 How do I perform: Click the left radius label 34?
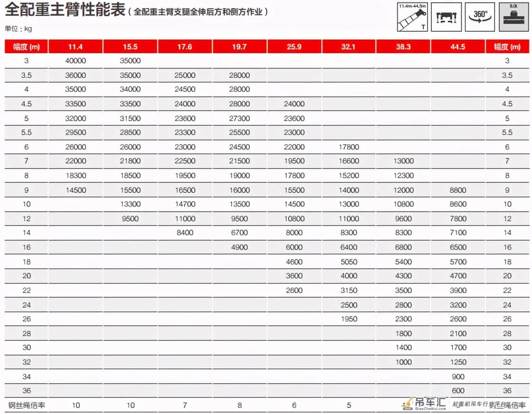[x=27, y=376]
